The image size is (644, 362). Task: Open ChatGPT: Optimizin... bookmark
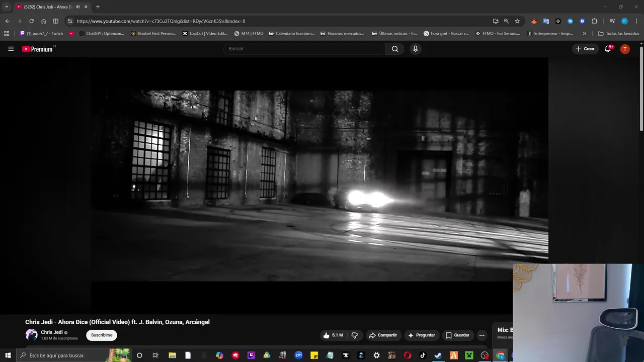pyautogui.click(x=102, y=34)
